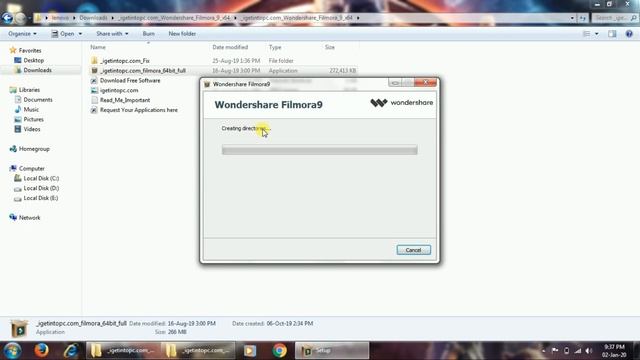Select the Download Free Software shortcut
The image size is (640, 360).
[130, 80]
